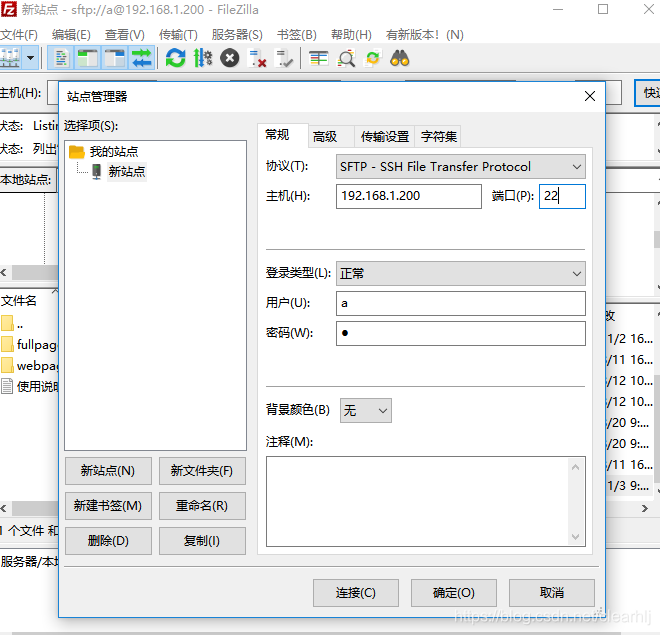Open the 有新版本！(N) menu
Screen dimensions: 660x635
(424, 35)
